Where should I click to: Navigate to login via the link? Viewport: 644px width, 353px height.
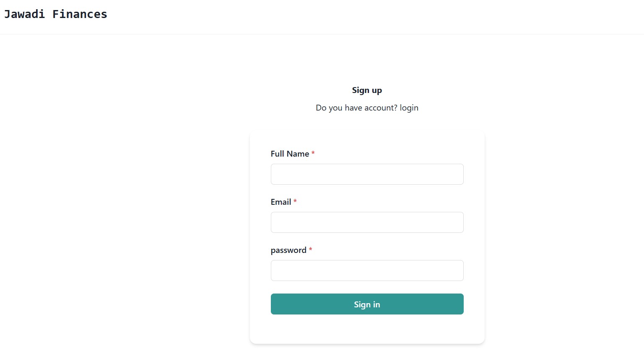[x=409, y=108]
